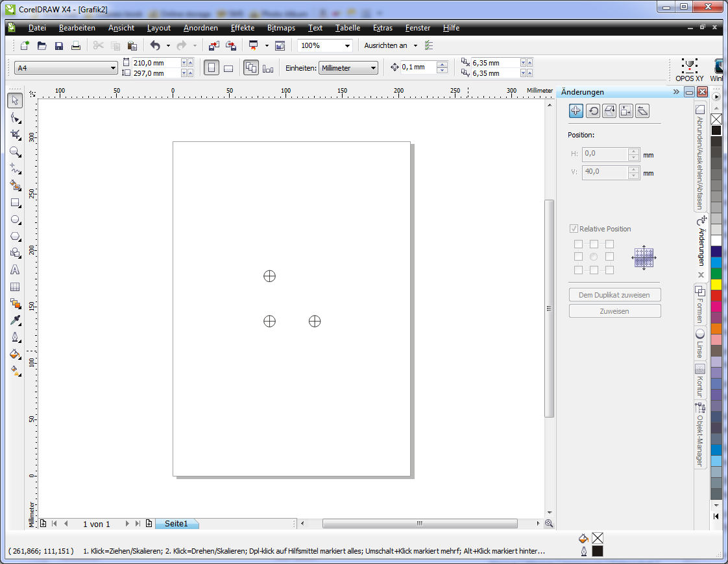Switch to the Seite1 page tab

[176, 523]
